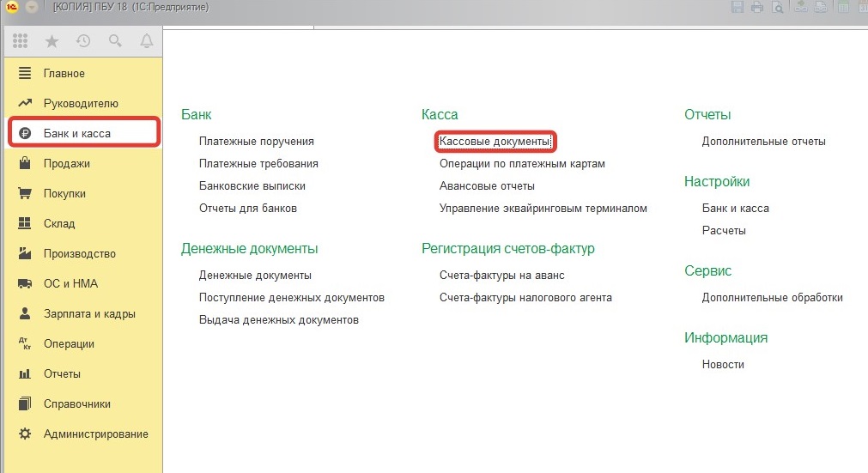Image resolution: width=868 pixels, height=473 pixels.
Task: Click the 1C logo icon in the title bar
Action: click(x=12, y=7)
